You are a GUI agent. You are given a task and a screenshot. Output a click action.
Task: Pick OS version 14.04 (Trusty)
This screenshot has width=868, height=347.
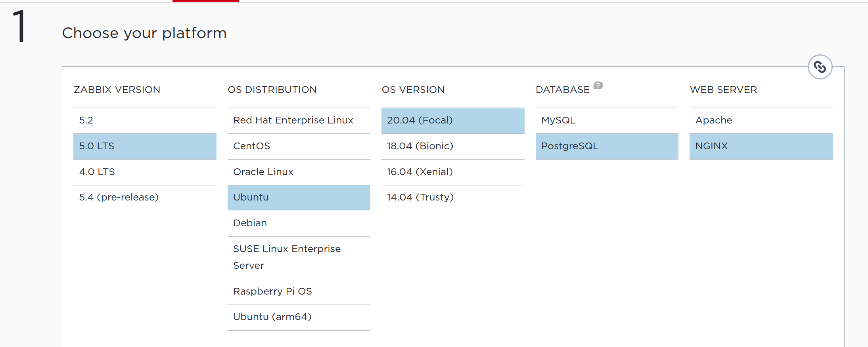pos(452,197)
